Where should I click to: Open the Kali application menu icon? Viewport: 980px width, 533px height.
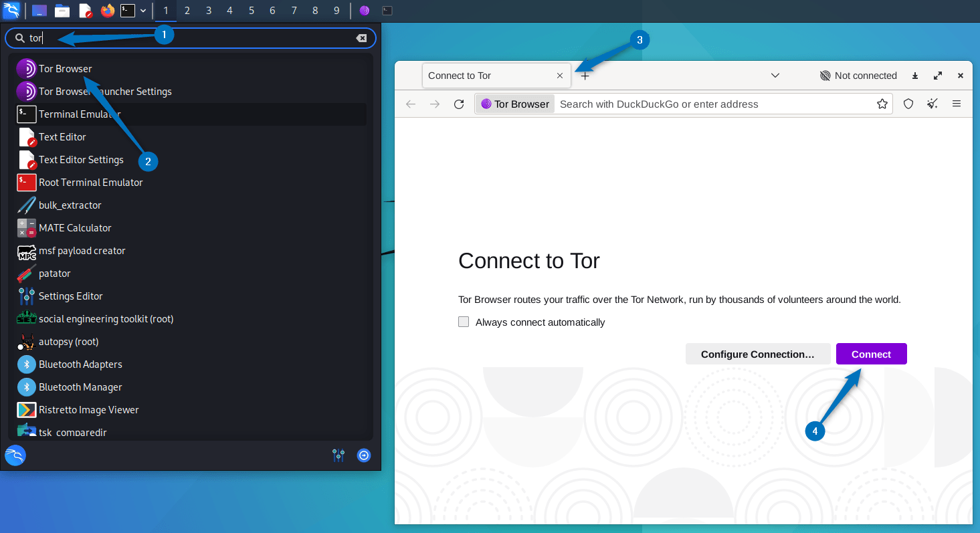pos(11,10)
